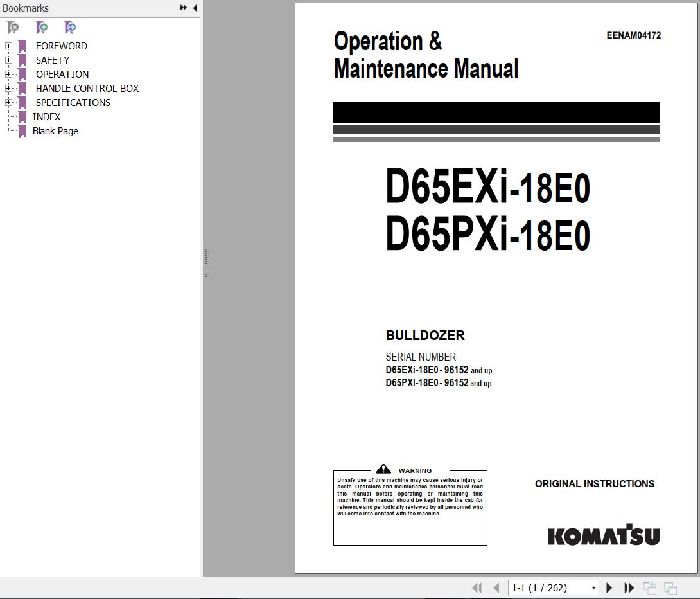
Task: Click the previous view icon in the status bar
Action: click(x=649, y=588)
